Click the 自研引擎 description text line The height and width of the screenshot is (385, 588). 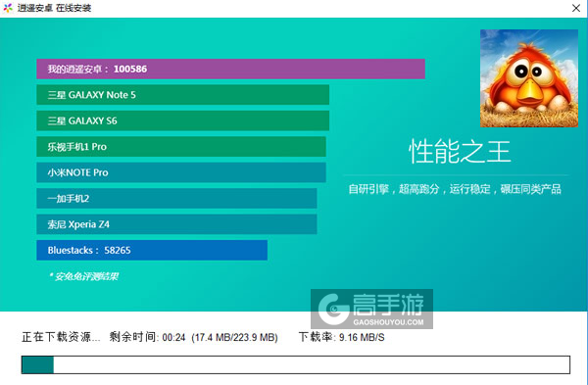pyautogui.click(x=455, y=189)
